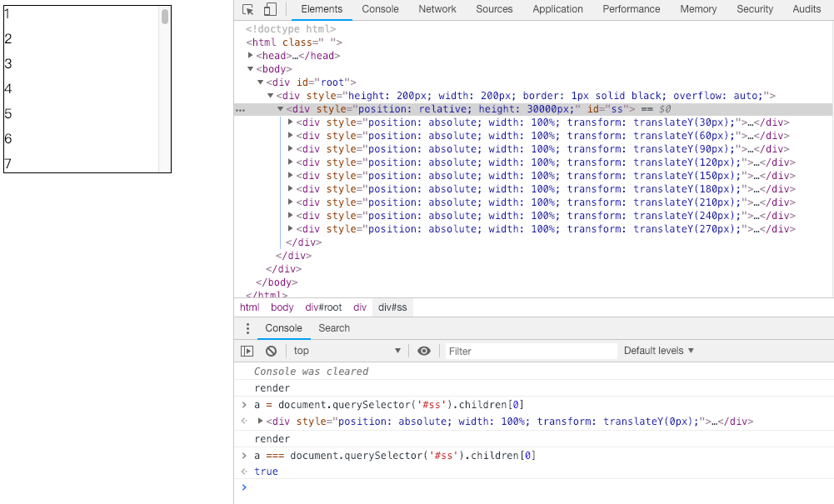The image size is (834, 504).
Task: Open the Sources tab
Action: click(494, 9)
